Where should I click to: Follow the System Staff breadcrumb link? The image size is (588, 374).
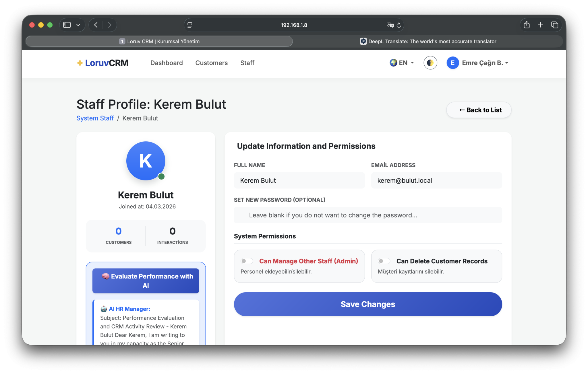tap(95, 118)
